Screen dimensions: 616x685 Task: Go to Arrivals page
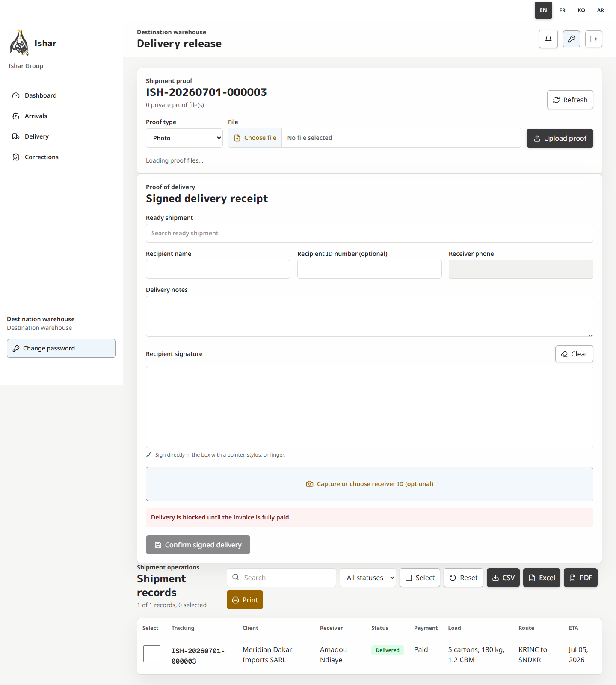point(61,116)
